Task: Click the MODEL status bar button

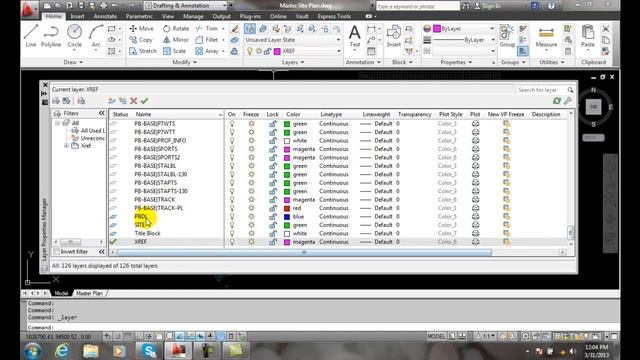Action: pyautogui.click(x=436, y=336)
